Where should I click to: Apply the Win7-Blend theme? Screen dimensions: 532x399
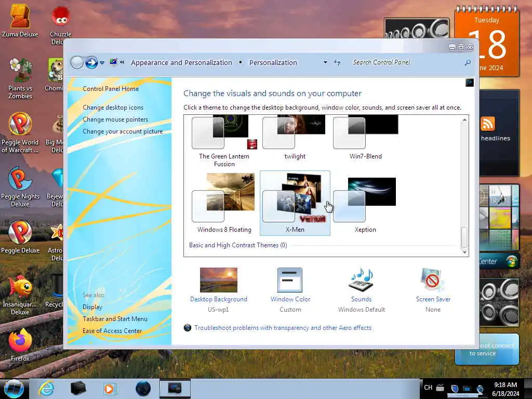(365, 137)
